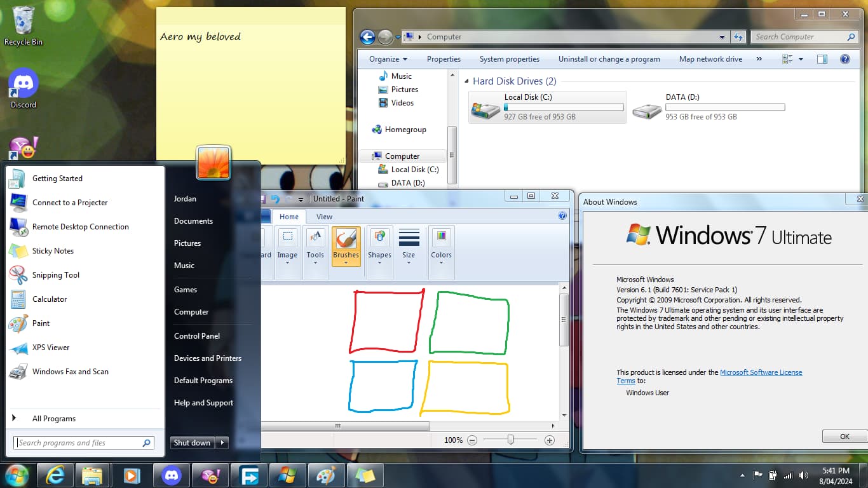
Task: Open Shut down options arrow
Action: 222,443
